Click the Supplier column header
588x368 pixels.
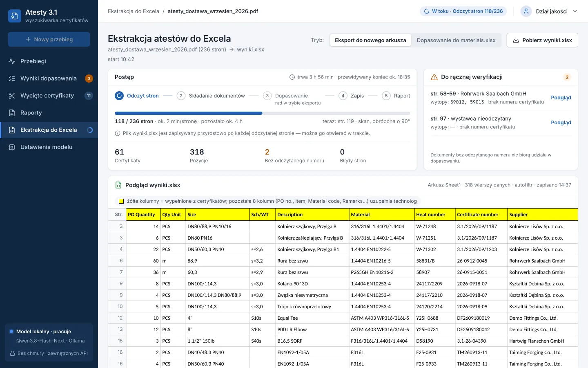(543, 215)
